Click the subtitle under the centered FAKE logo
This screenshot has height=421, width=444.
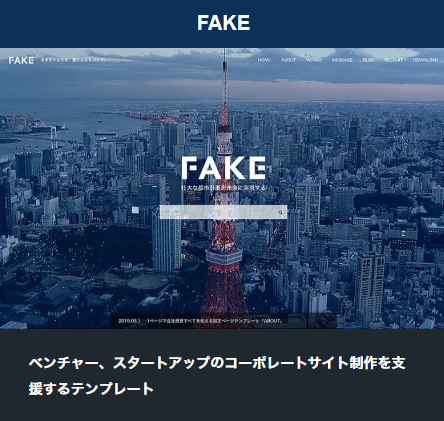223,188
